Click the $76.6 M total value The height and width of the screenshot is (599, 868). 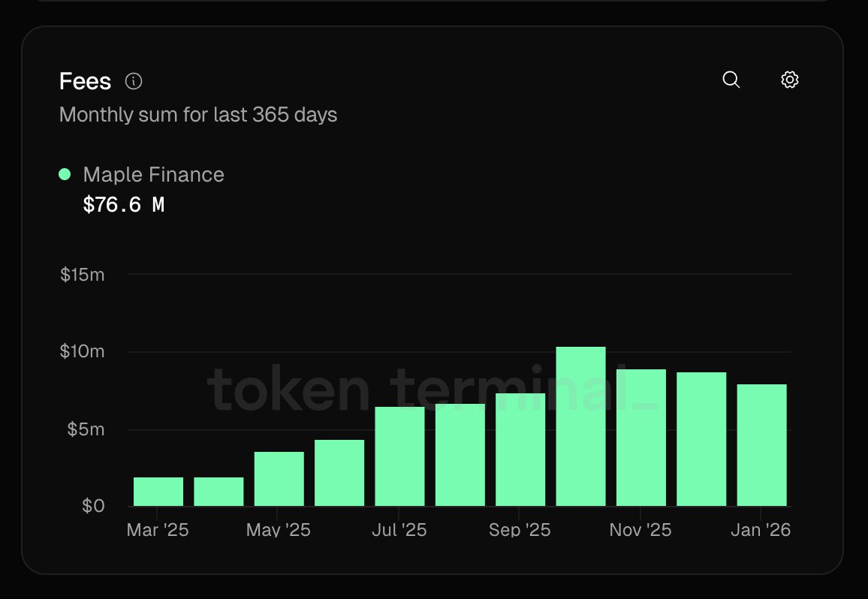coord(123,204)
